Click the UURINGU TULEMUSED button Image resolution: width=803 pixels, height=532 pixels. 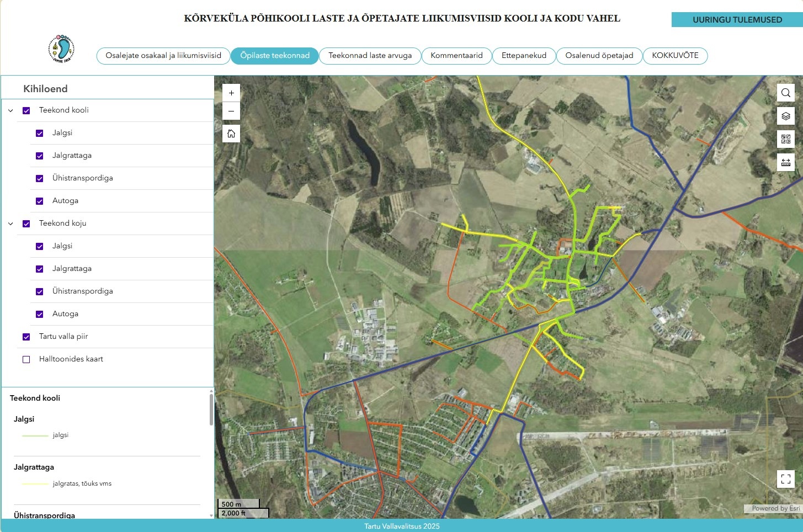(737, 19)
